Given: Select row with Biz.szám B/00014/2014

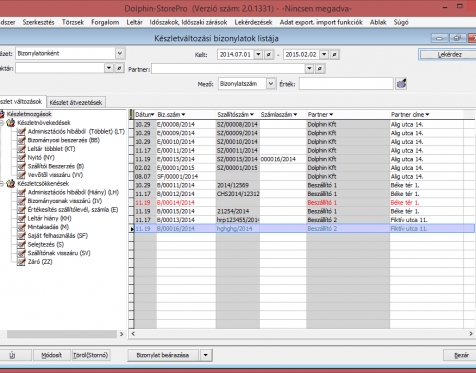Looking at the screenshot, I should pos(304,202).
